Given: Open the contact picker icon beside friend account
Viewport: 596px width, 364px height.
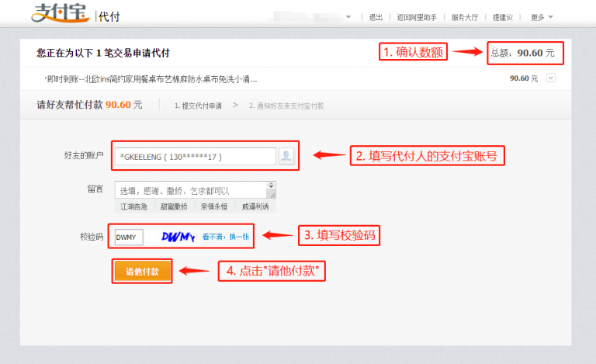Looking at the screenshot, I should pos(286,156).
